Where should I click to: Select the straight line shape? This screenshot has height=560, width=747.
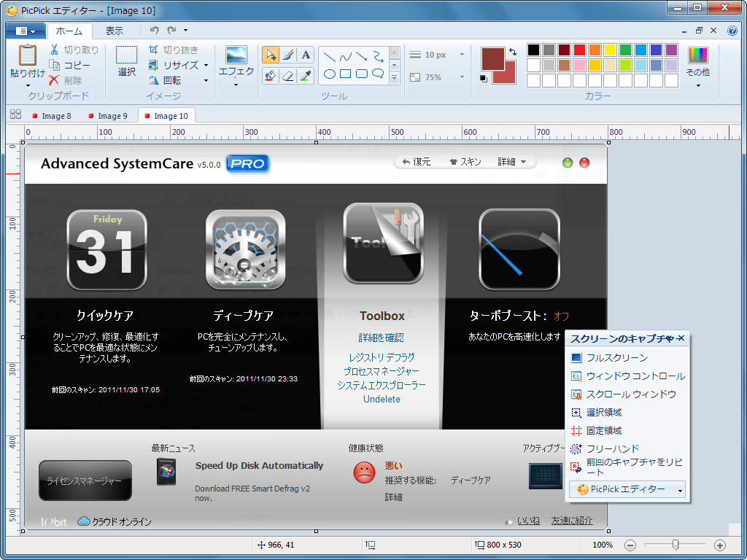click(x=329, y=57)
